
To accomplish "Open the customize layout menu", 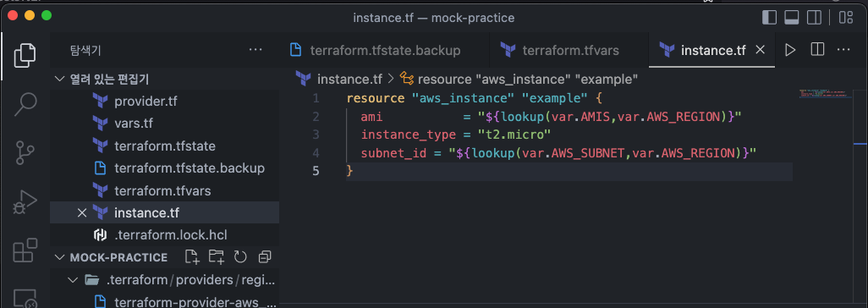I will pos(845,18).
